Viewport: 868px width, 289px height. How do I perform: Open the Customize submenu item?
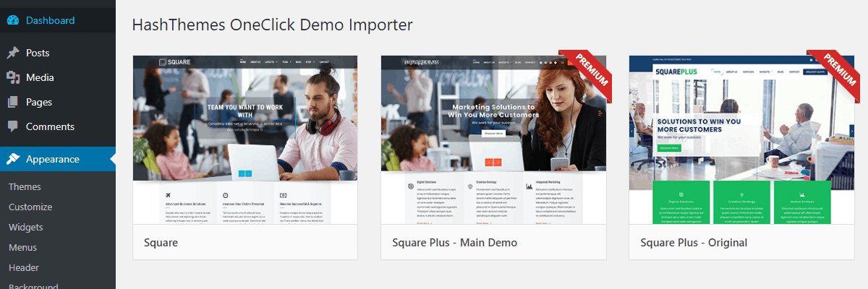(x=30, y=207)
